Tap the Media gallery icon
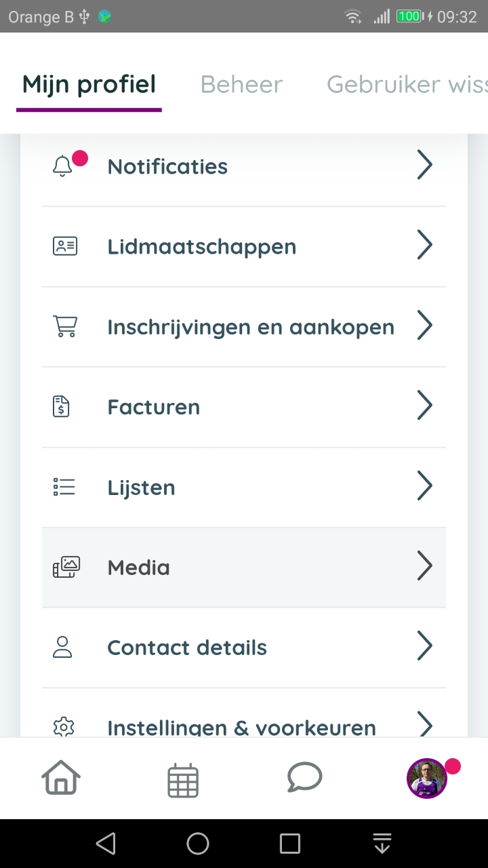 pos(66,567)
